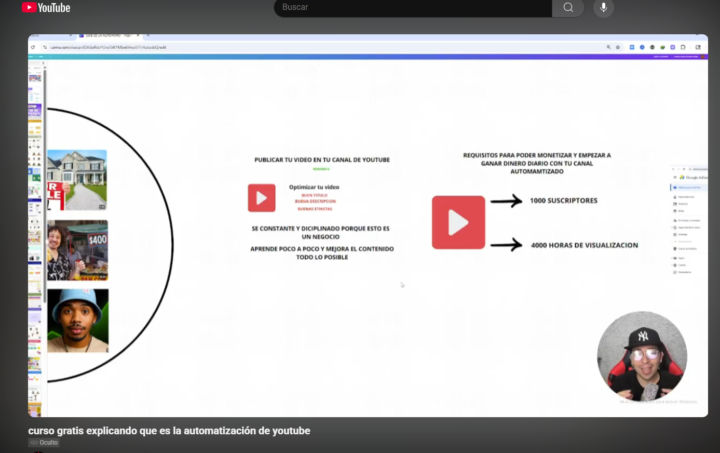Click highlighted blue item in AdSense sidebar
The image size is (720, 453).
[x=688, y=187]
